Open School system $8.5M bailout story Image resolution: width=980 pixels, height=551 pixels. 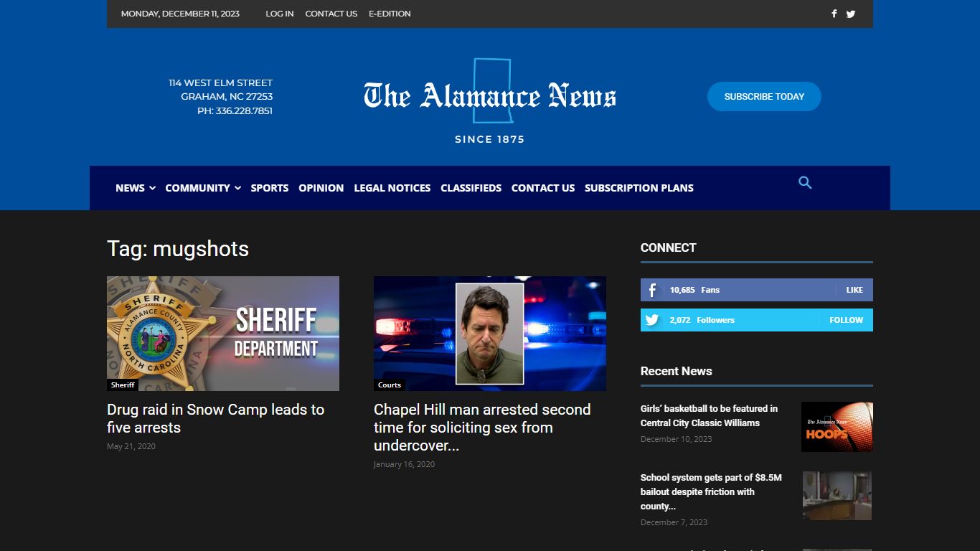coord(711,491)
